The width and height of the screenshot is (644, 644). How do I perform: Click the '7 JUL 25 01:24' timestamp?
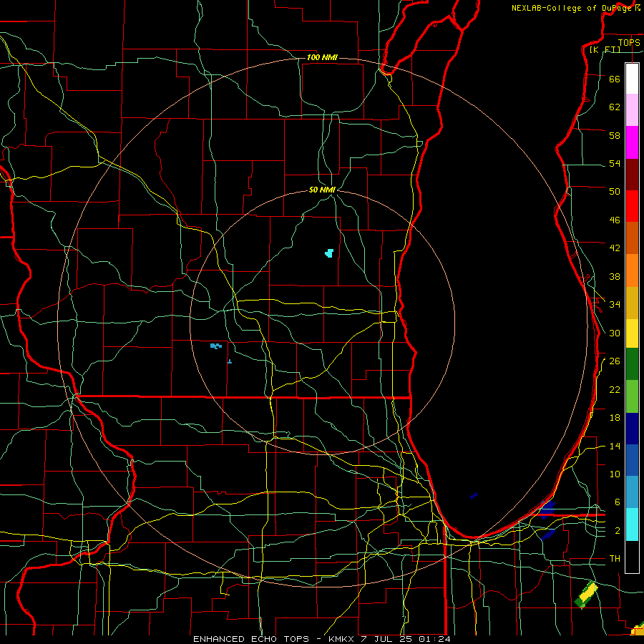click(406, 639)
